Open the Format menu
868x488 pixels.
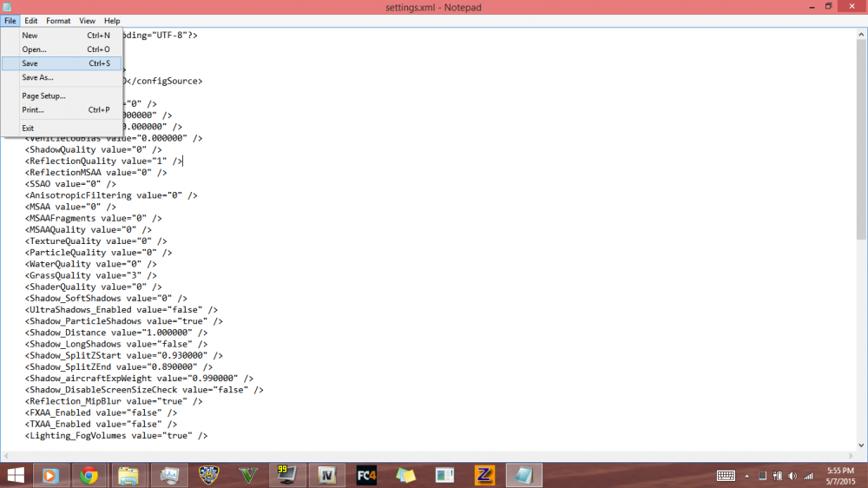point(58,21)
